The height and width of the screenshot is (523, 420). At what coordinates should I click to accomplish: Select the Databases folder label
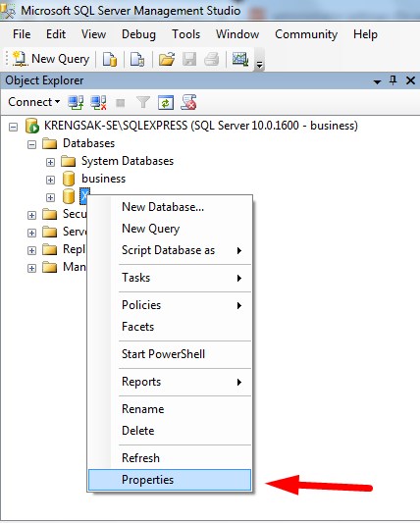[x=88, y=143]
